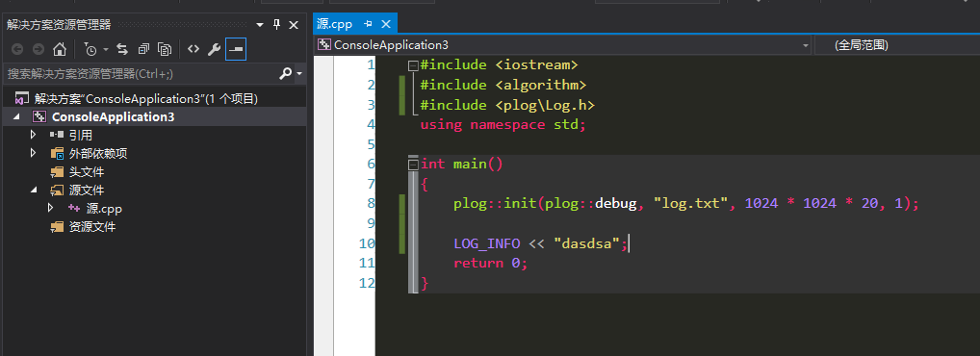Close the 源.cpp editor tab
Screen dimensions: 980x356
click(386, 24)
